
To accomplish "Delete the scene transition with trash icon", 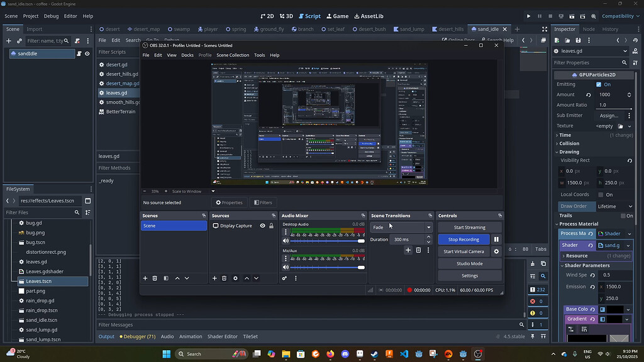I will (418, 250).
